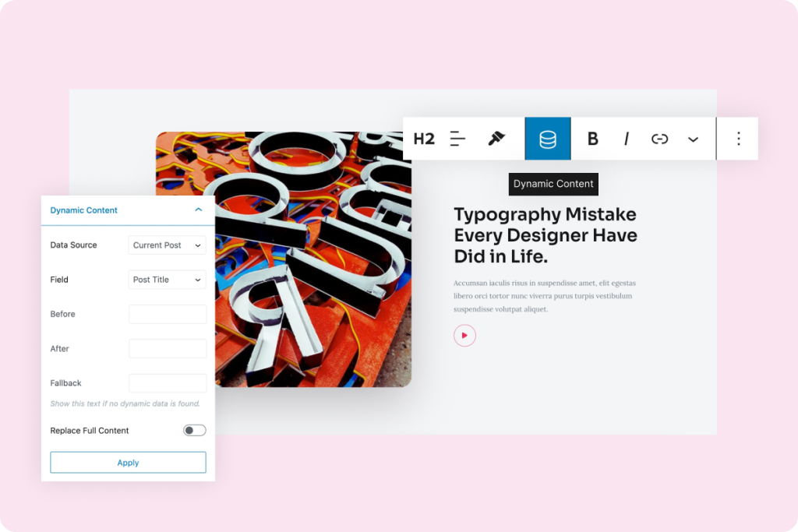
Task: Open the Data Source dropdown
Action: click(x=167, y=245)
